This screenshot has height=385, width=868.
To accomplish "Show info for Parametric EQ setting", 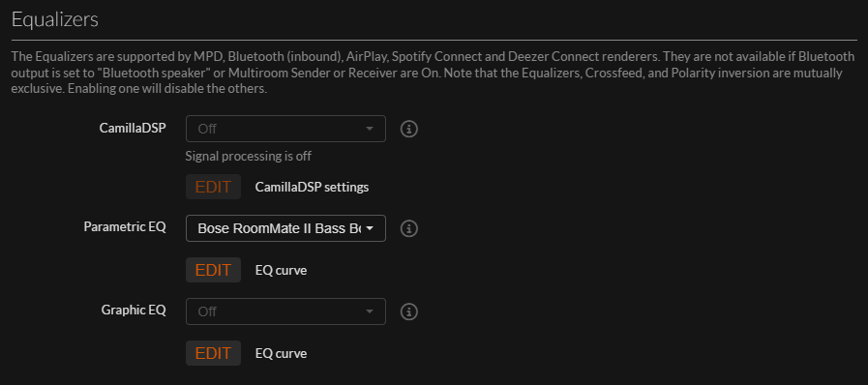I will 408,228.
